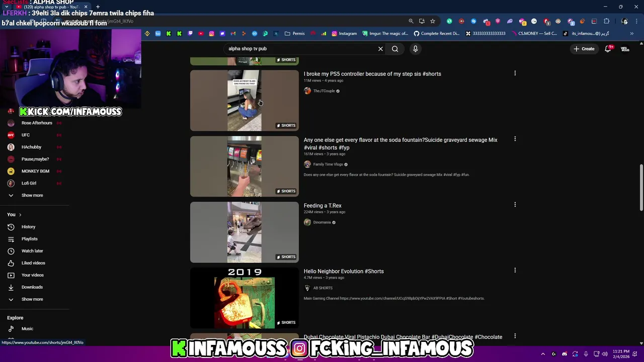This screenshot has height=362, width=644.
Task: Open the YouTube account avatar menu
Action: (625, 49)
